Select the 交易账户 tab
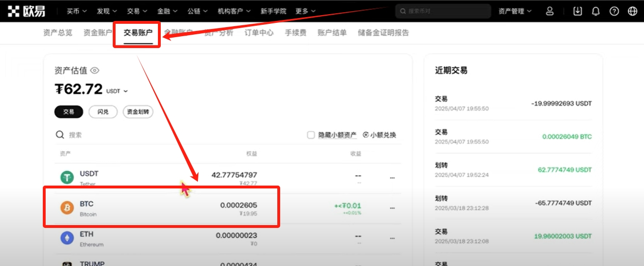This screenshot has height=266, width=644. click(x=138, y=33)
